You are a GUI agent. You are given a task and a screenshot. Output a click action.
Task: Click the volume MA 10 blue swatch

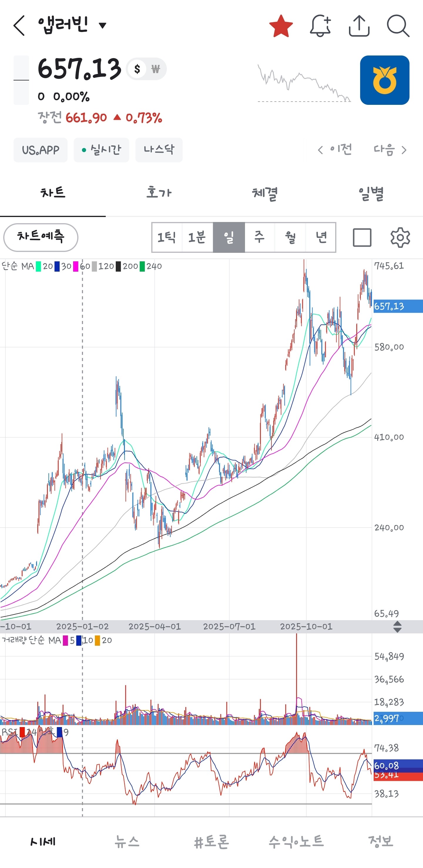click(78, 640)
